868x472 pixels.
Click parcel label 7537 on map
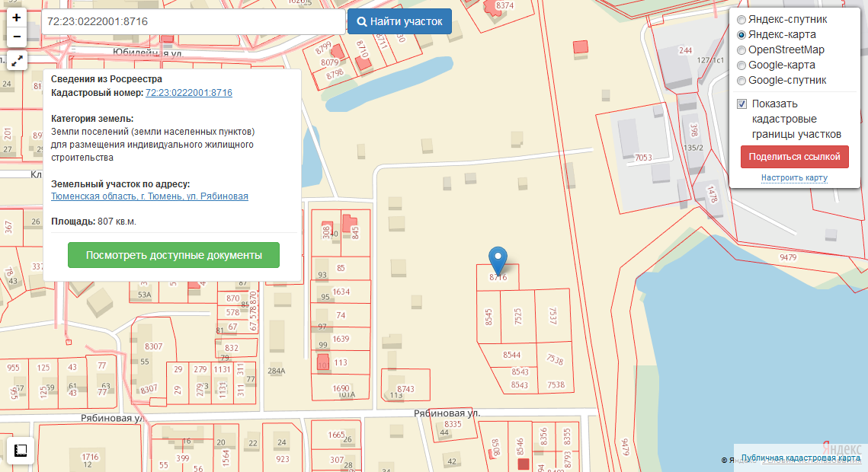[x=553, y=316]
